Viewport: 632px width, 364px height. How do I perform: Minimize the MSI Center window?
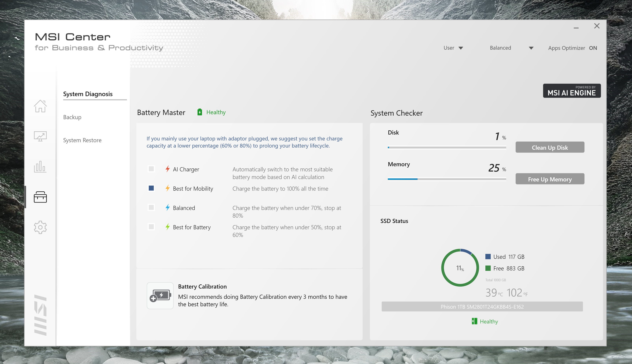pyautogui.click(x=576, y=28)
